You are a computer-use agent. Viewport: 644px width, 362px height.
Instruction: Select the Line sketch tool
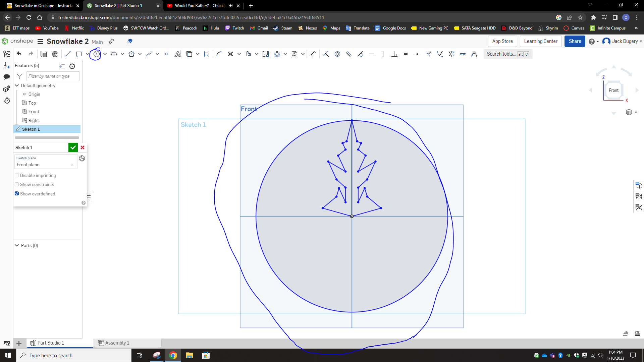point(68,54)
